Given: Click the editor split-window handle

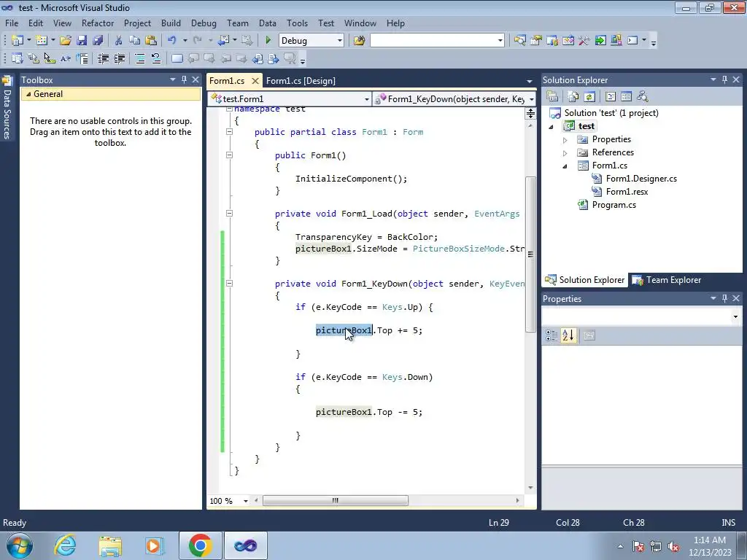Looking at the screenshot, I should click(530, 113).
